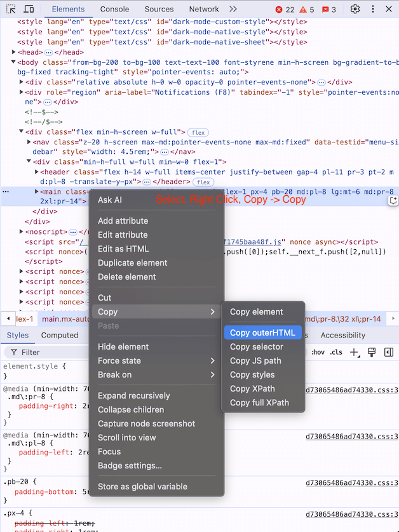Choose Copy selector
This screenshot has height=532, width=399.
[x=262, y=347]
